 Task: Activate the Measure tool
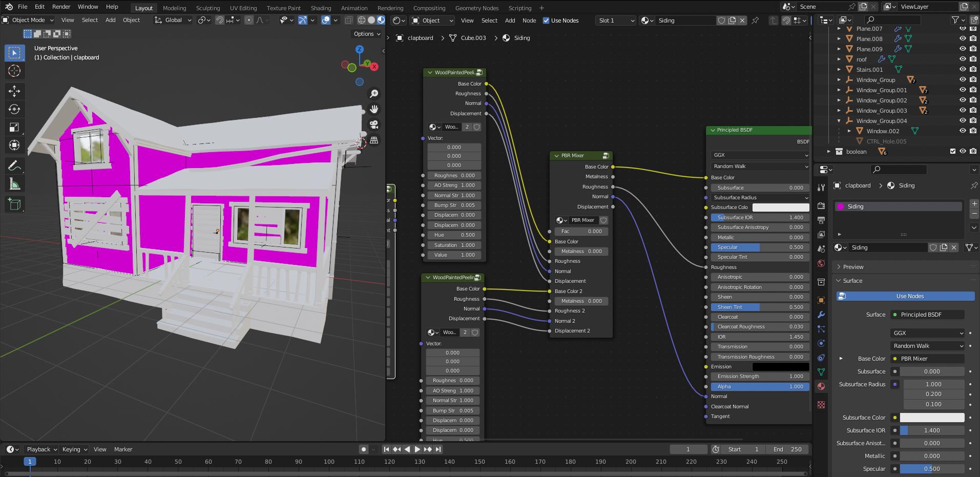point(14,183)
